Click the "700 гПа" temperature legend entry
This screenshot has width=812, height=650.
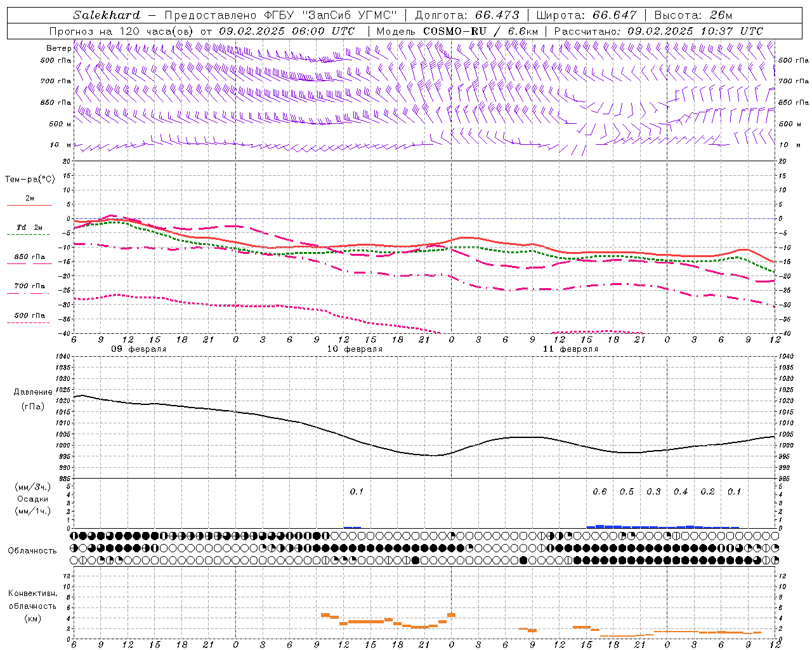pos(30,286)
